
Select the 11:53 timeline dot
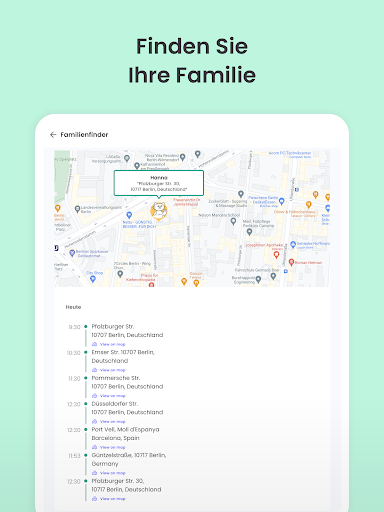86,455
